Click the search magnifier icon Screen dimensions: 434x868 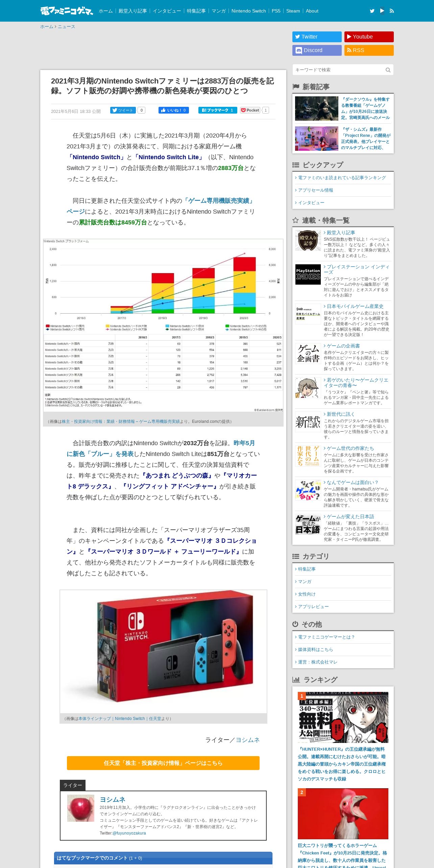[388, 70]
